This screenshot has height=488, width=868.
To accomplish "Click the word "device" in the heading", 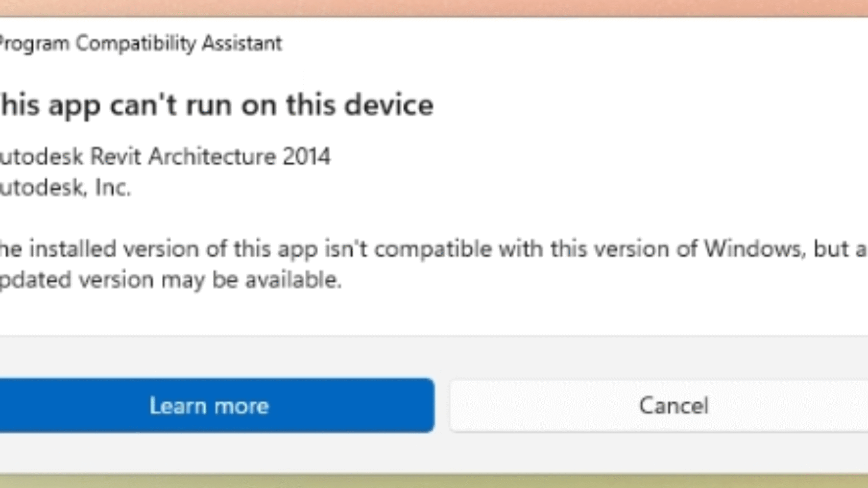I will (388, 105).
